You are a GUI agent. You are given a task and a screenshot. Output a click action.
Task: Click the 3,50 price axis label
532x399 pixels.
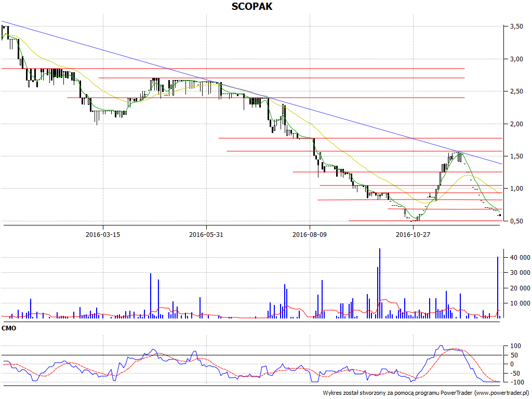pyautogui.click(x=517, y=26)
